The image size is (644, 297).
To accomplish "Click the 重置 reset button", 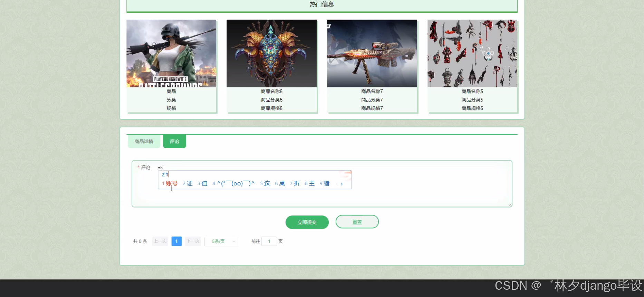I will (357, 222).
